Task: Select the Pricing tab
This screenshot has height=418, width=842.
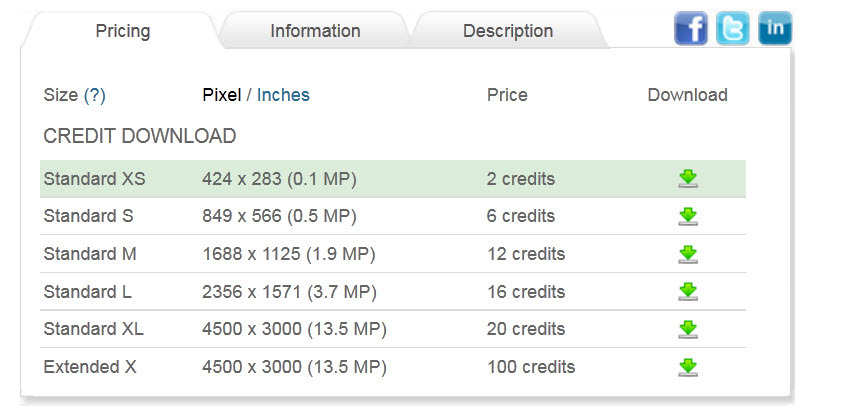Action: tap(122, 31)
